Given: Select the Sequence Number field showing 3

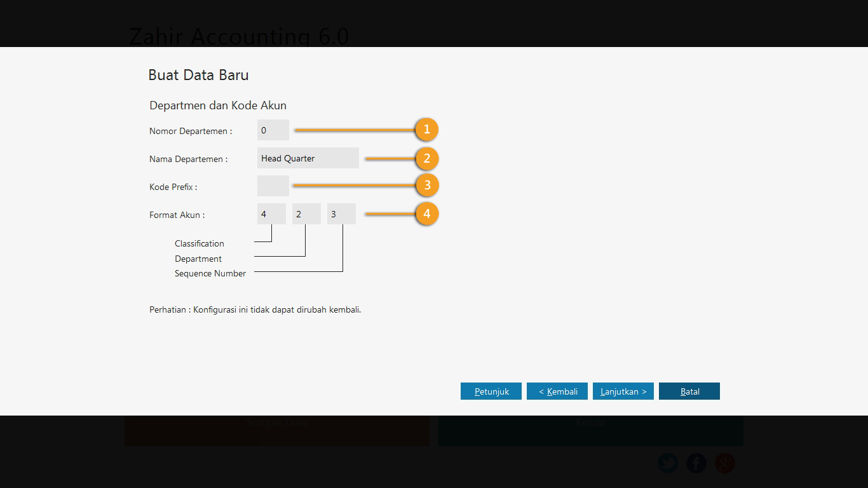Looking at the screenshot, I should [x=341, y=214].
